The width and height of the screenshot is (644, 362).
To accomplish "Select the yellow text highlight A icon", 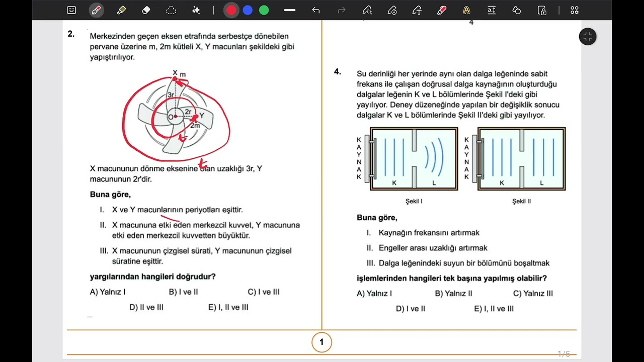I will pyautogui.click(x=466, y=10).
